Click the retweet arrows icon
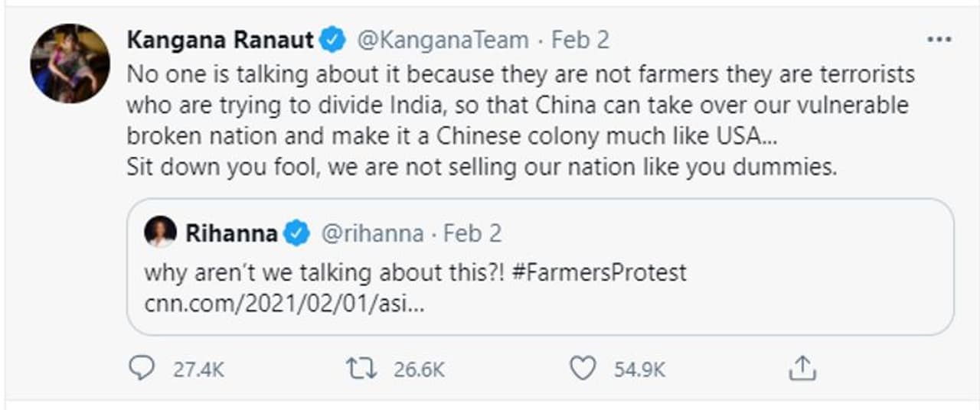 [361, 369]
